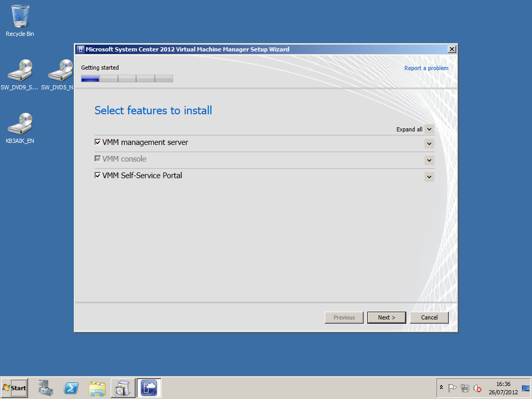Open the Recycle Bin desktop icon
Viewport: 532px width, 399px height.
[x=20, y=20]
